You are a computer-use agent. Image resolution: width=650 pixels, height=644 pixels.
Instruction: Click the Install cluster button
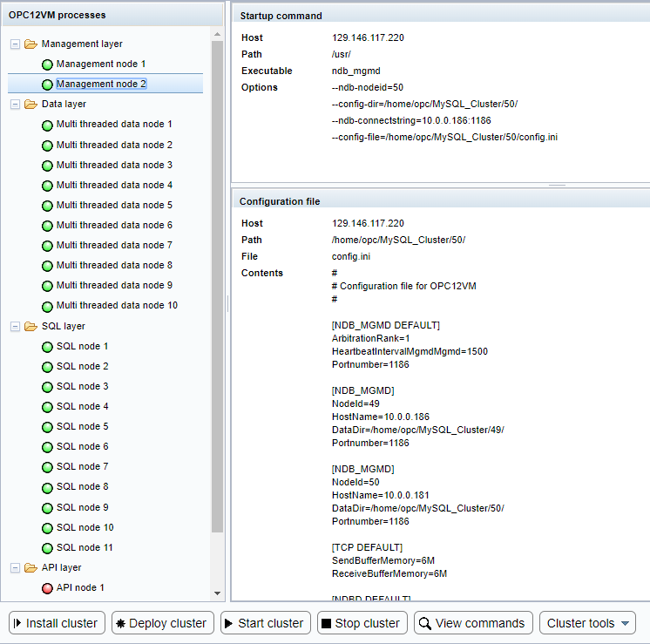click(x=57, y=623)
